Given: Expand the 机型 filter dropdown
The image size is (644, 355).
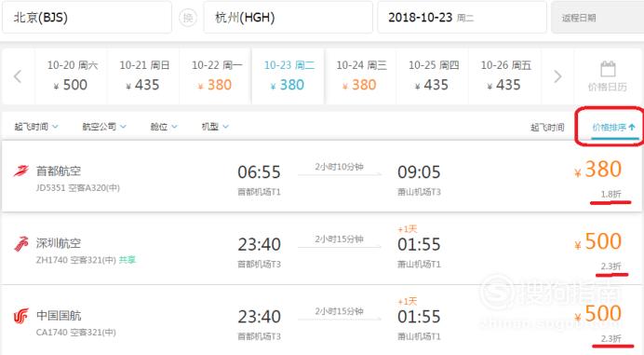Looking at the screenshot, I should pos(215,127).
